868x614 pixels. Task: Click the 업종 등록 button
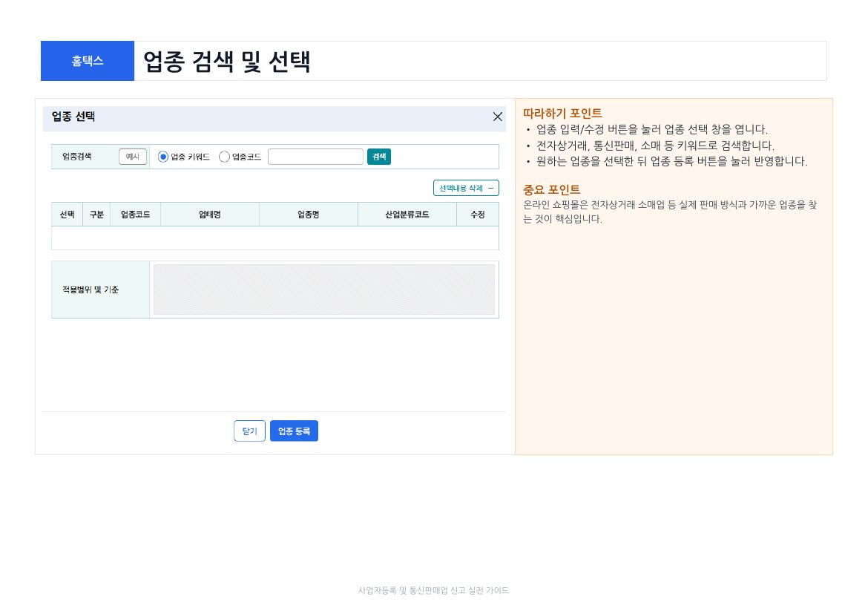click(x=294, y=431)
